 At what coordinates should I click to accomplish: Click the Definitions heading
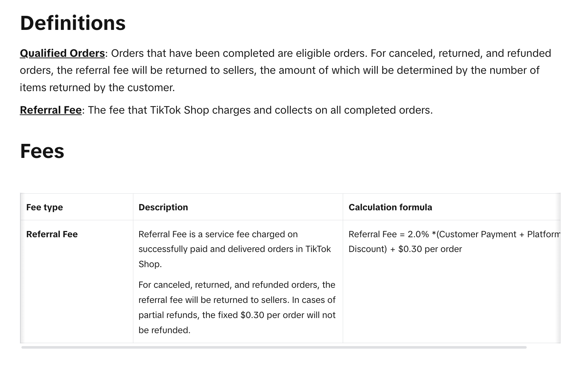73,23
